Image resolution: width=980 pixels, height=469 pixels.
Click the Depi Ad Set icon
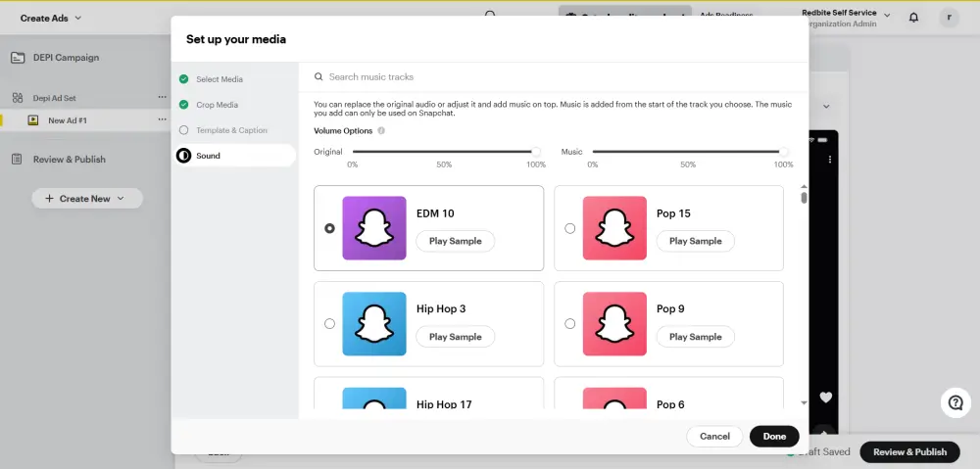(18, 97)
